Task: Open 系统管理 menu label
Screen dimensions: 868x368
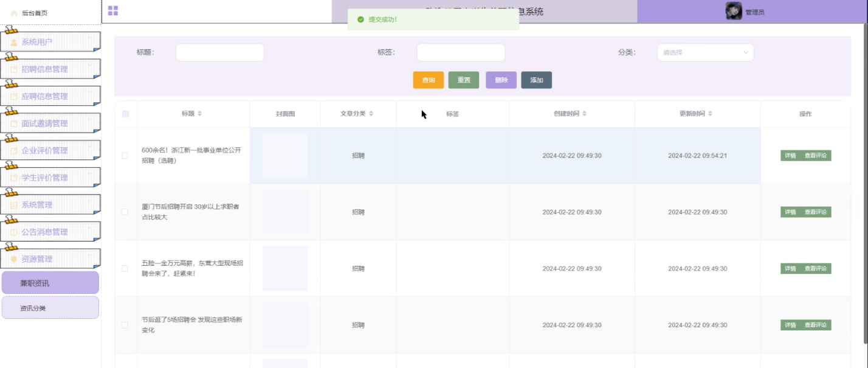Action: pyautogui.click(x=37, y=204)
